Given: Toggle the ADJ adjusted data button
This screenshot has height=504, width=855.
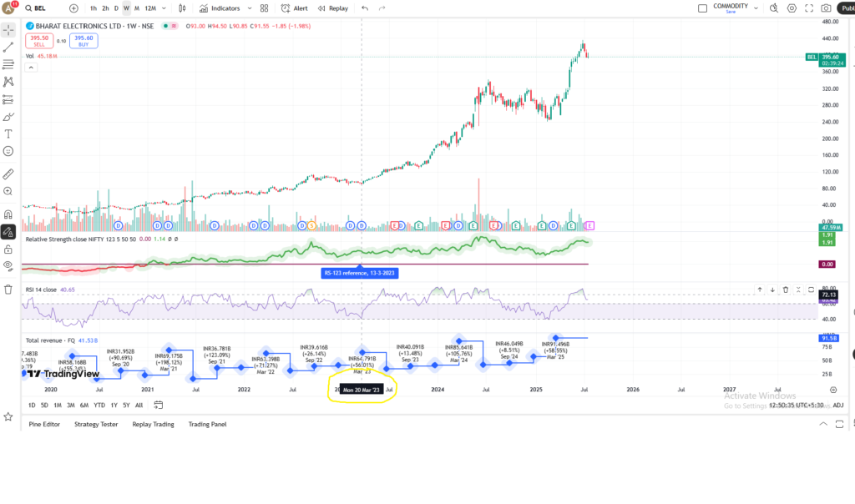Looking at the screenshot, I should coord(838,405).
